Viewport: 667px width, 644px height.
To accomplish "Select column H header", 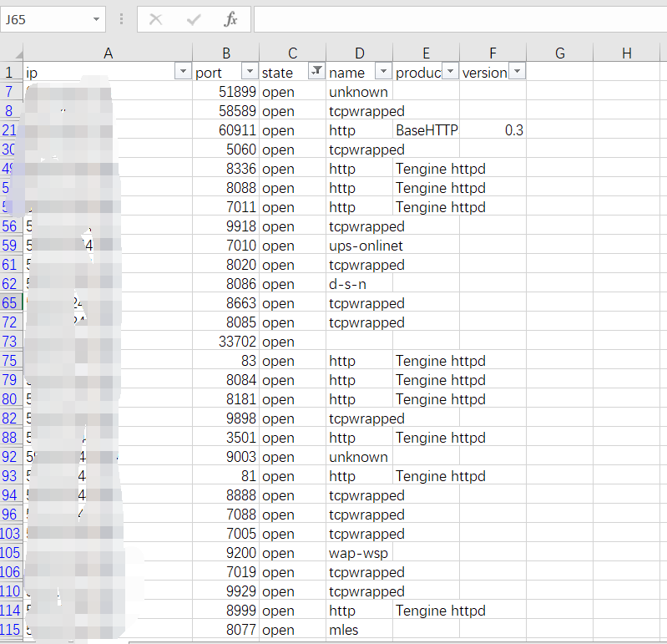I will (627, 53).
